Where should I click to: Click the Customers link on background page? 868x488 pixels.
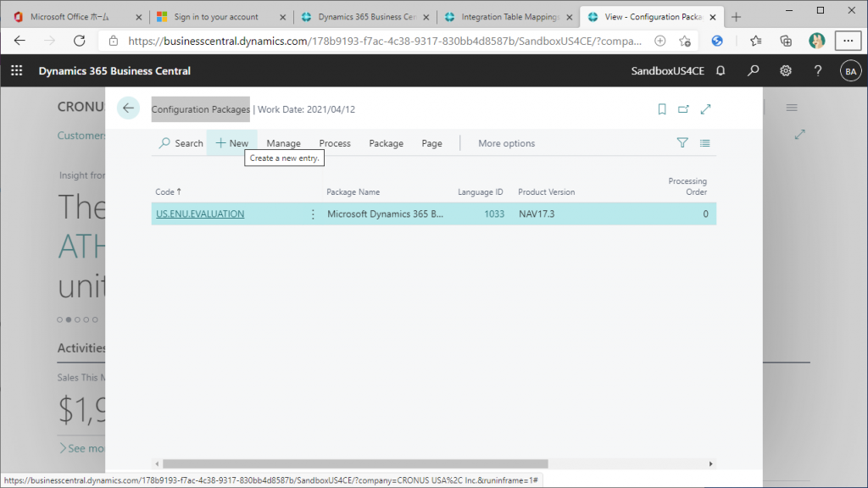[81, 136]
